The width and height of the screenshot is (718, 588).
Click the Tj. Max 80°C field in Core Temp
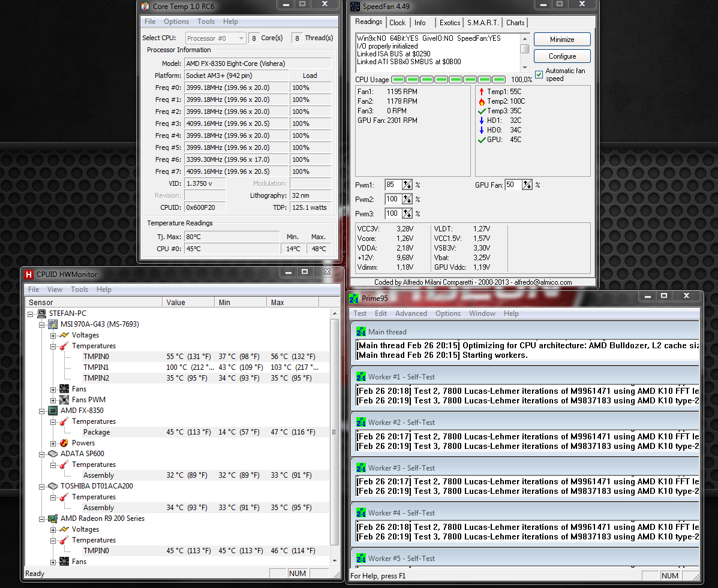[232, 237]
